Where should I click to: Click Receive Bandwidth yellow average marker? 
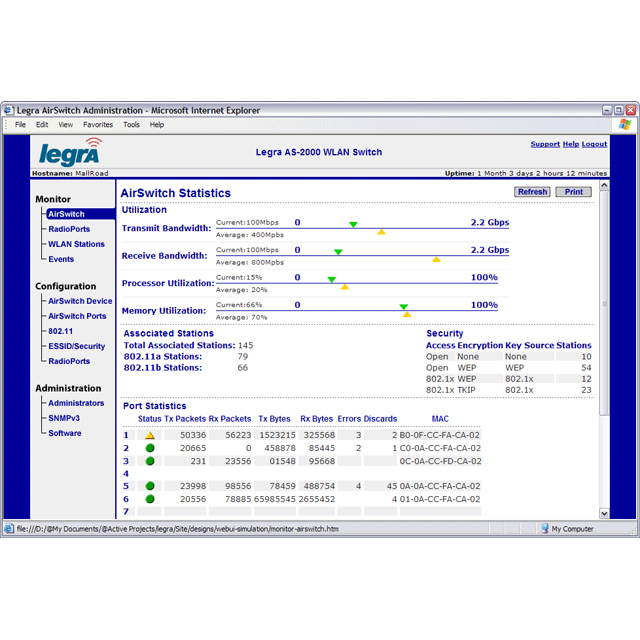[436, 259]
